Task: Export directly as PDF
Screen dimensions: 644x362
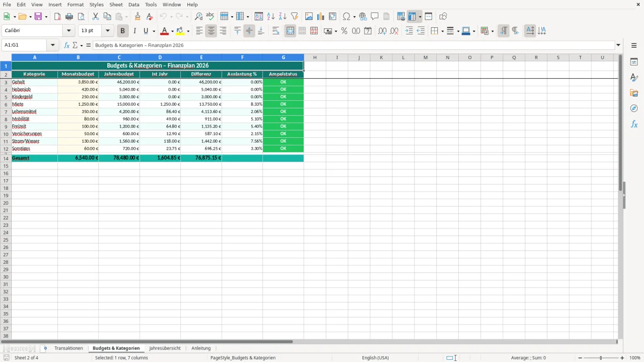Action: [x=57, y=17]
